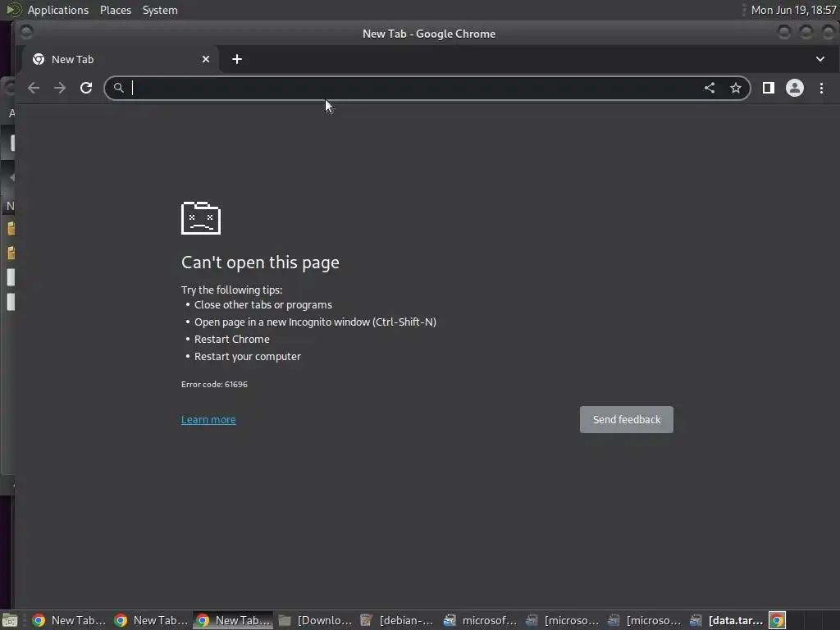Click the "Open page in a new Incognito window" tip
Viewport: 840px width, 630px height.
(x=315, y=322)
